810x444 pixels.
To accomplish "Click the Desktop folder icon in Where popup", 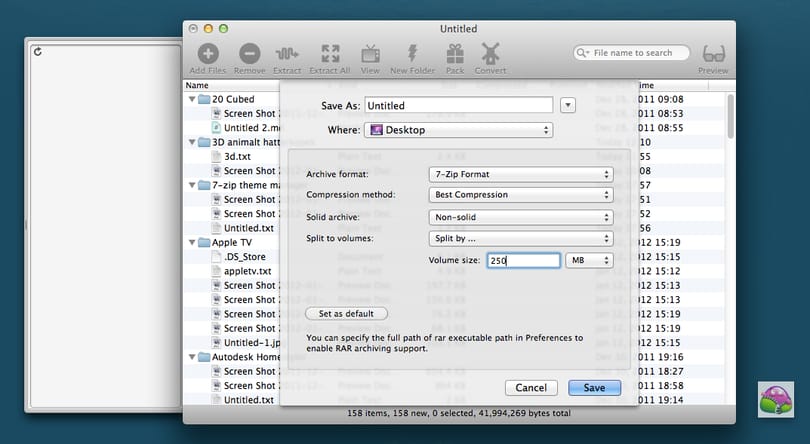I will (377, 130).
